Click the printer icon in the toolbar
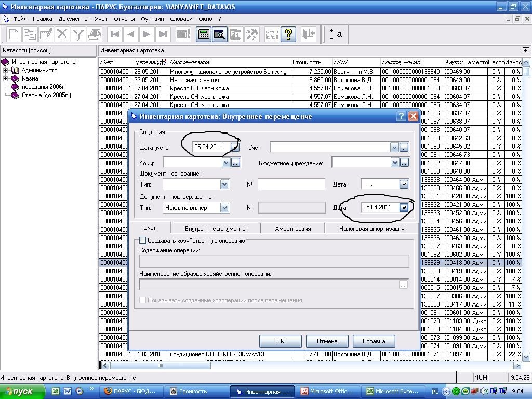The height and width of the screenshot is (399, 532). click(94, 35)
